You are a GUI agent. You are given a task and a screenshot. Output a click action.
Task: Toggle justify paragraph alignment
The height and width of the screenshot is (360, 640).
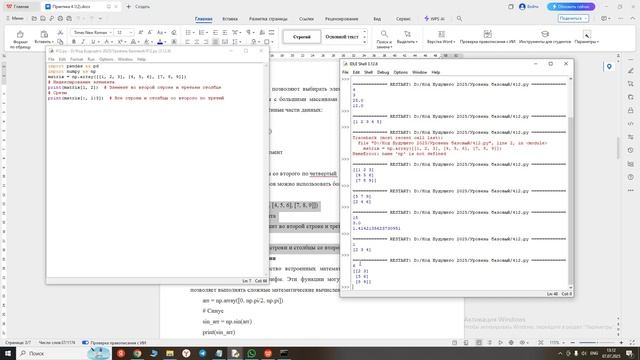(x=216, y=42)
